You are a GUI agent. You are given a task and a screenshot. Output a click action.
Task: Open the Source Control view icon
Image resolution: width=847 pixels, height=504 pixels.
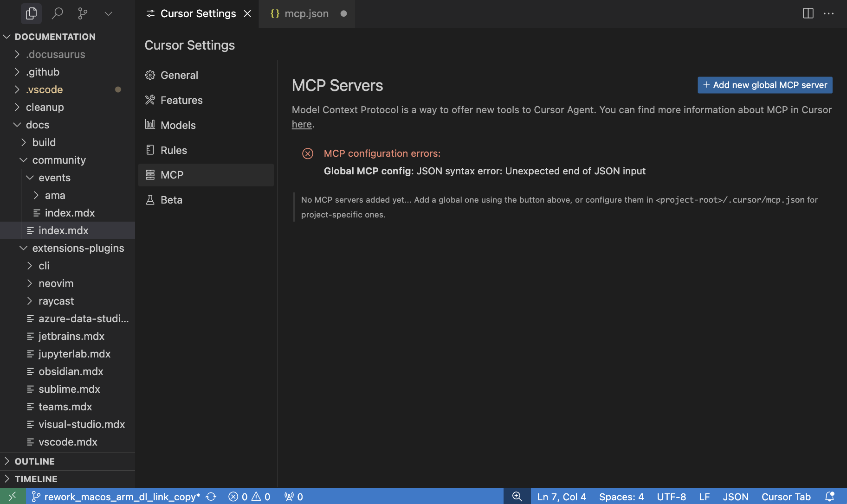83,13
